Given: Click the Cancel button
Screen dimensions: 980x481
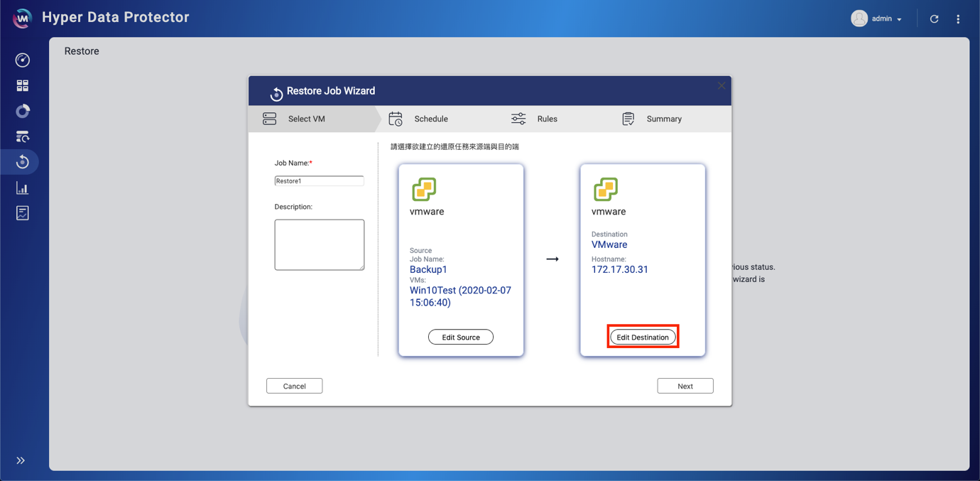Looking at the screenshot, I should [x=295, y=386].
